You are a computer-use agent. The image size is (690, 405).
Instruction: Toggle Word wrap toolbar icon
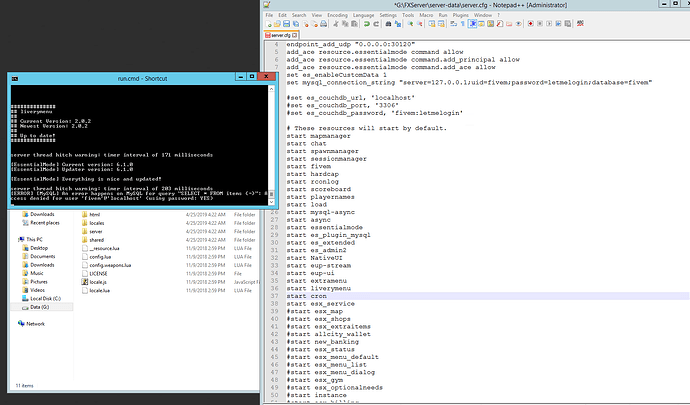point(453,24)
